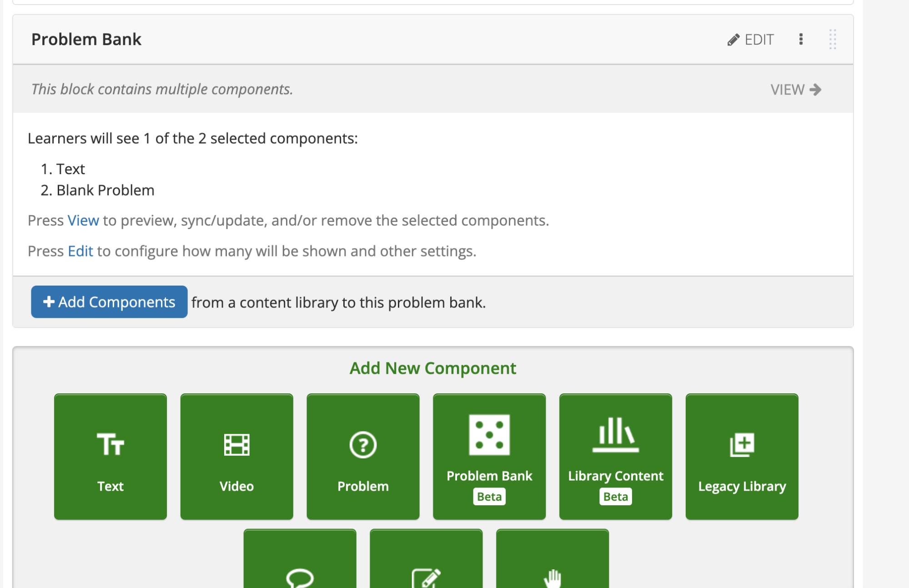
Task: Grab the drag handle beside the EDIT button
Action: (x=833, y=40)
